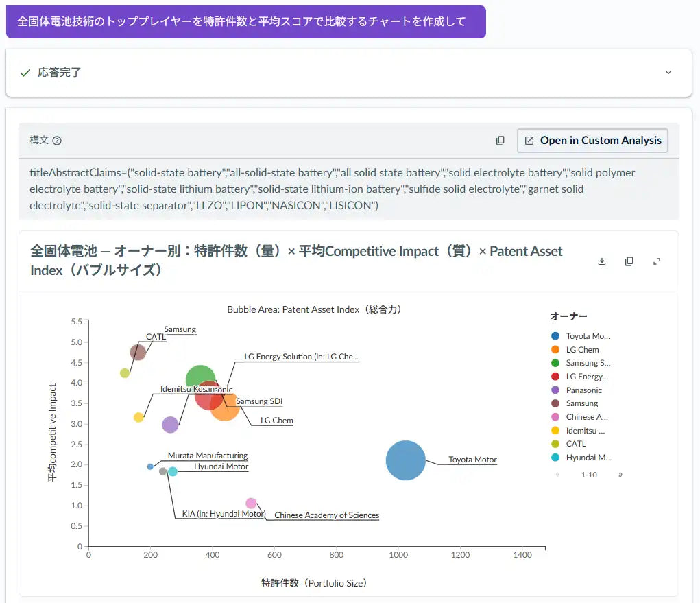700x603 pixels.
Task: Click the 応答完了 status text
Action: click(60, 72)
